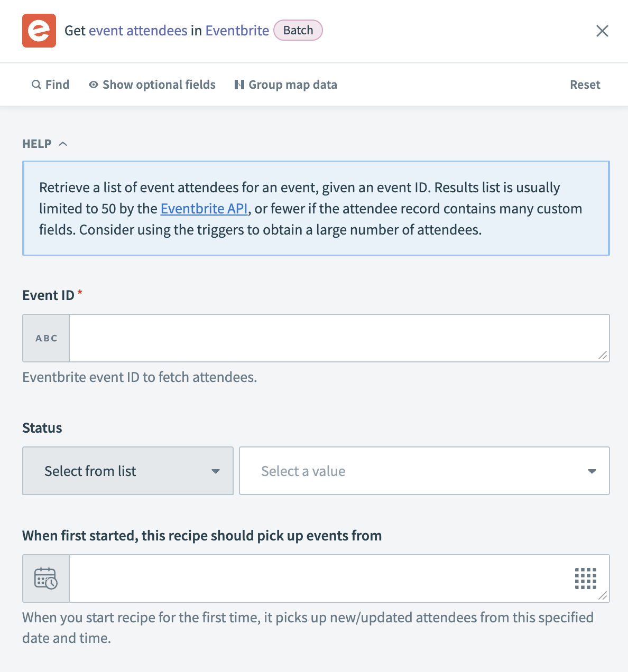Screen dimensions: 628x672
Task: Click the Eventbrite app logo icon
Action: click(x=38, y=31)
